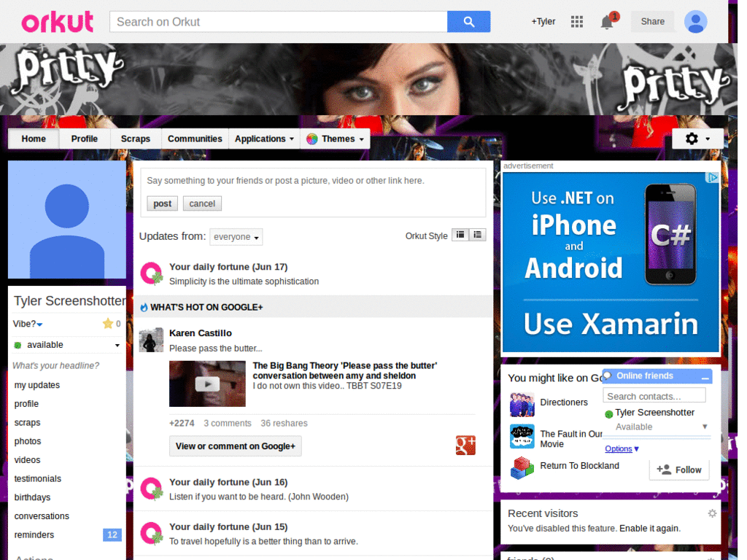Click the red Google+ icon in the post
This screenshot has height=560, width=747.
pos(465,446)
